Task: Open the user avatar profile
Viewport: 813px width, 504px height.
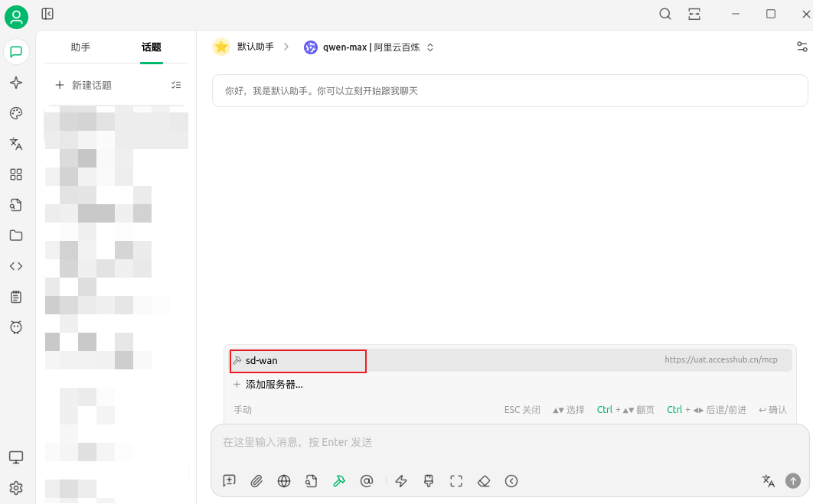Action: [16, 17]
